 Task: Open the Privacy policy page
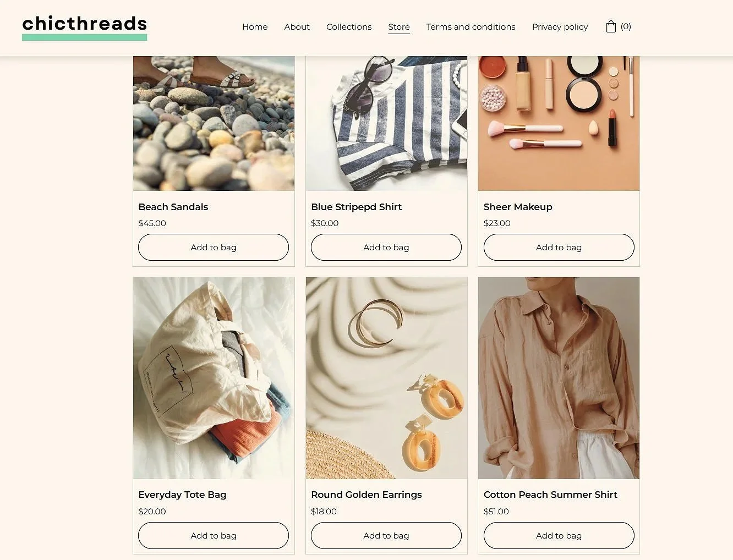click(x=560, y=26)
